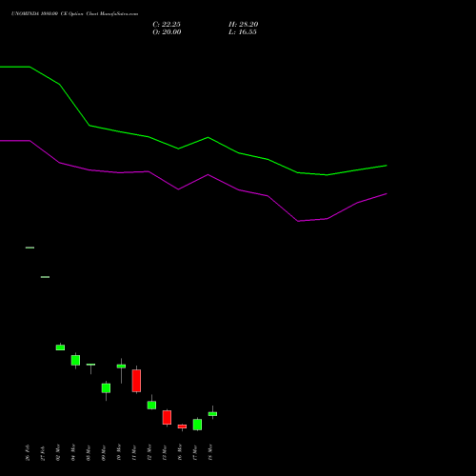Click the red candle above 13 Mar

(167, 417)
